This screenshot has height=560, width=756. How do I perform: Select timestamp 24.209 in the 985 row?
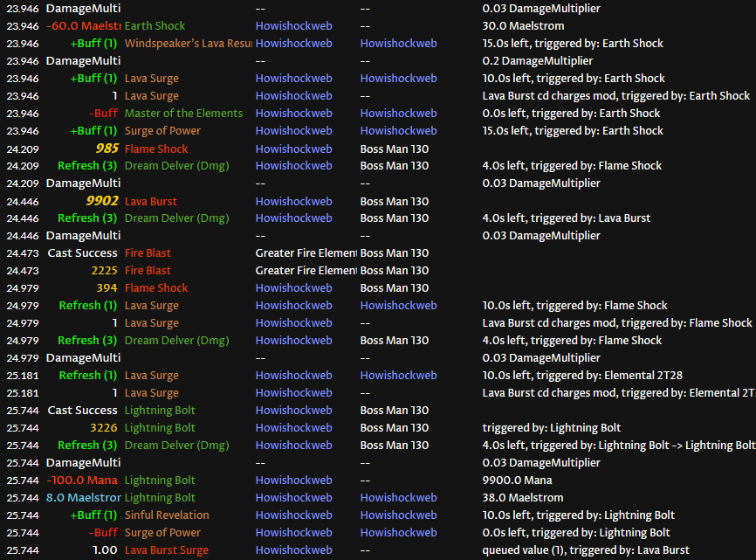tap(23, 149)
